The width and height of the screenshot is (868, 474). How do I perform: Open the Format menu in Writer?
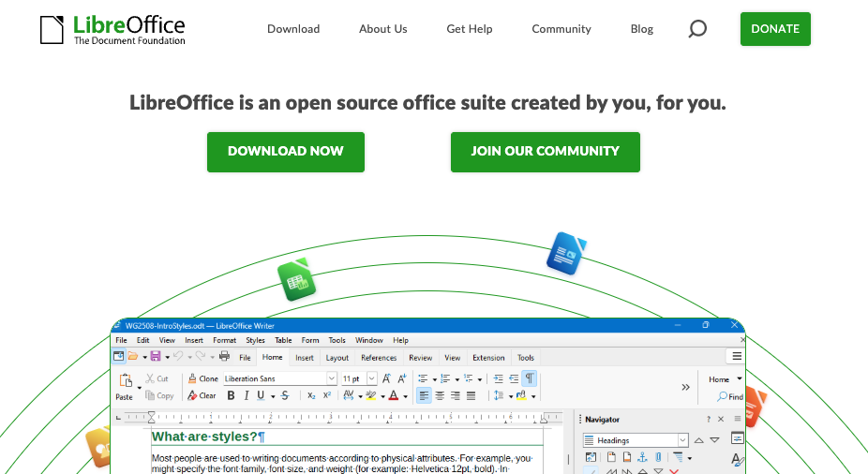[224, 340]
